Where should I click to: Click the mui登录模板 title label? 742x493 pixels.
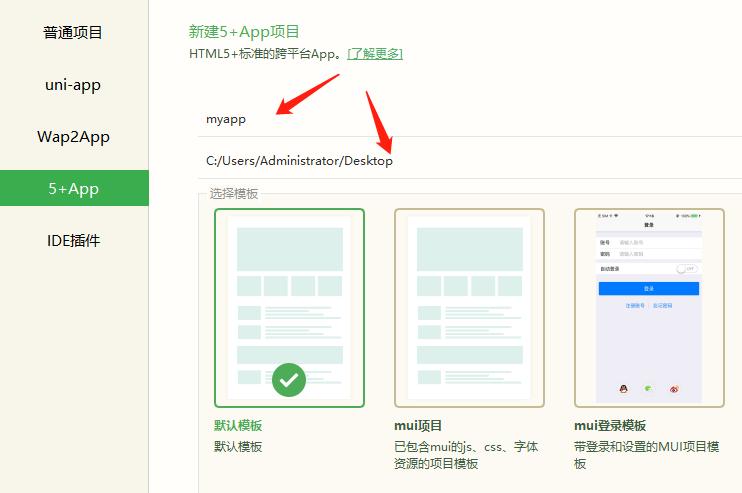click(610, 425)
